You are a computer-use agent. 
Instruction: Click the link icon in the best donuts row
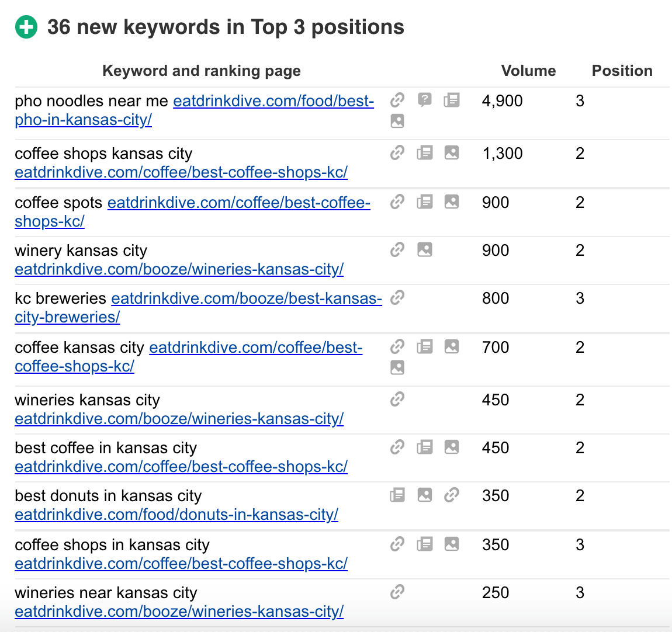click(x=452, y=495)
